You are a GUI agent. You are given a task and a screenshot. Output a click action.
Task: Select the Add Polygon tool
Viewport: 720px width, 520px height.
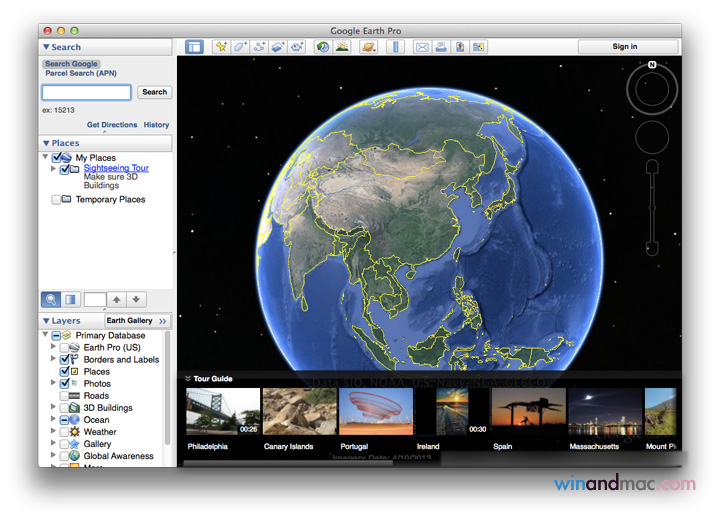click(240, 47)
